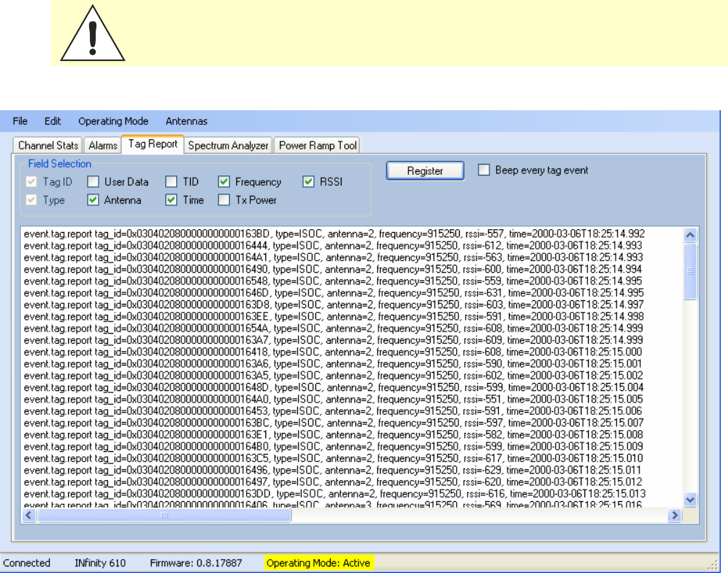
Task: Open the Operating Mode menu
Action: (x=113, y=121)
